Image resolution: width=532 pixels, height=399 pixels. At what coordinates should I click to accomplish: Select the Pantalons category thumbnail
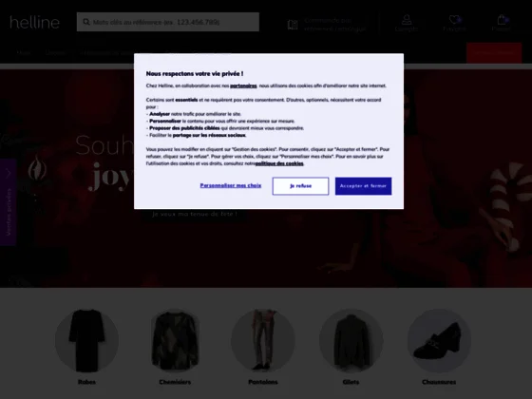pos(263,341)
